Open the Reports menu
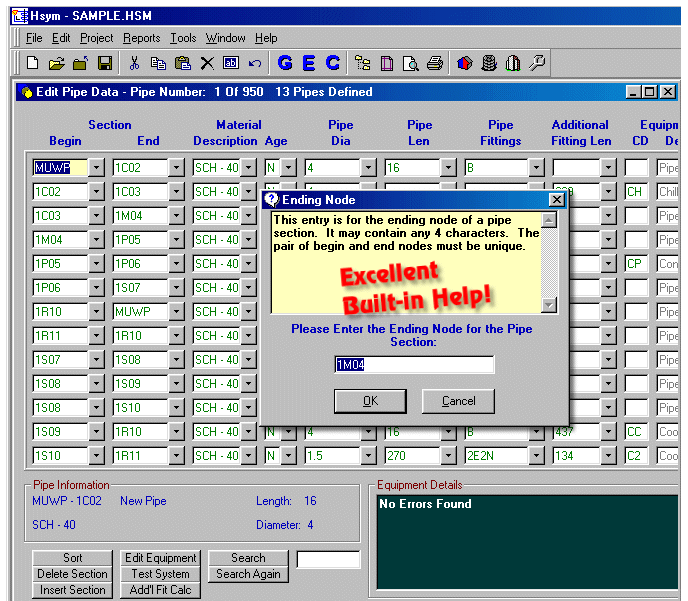 141,38
